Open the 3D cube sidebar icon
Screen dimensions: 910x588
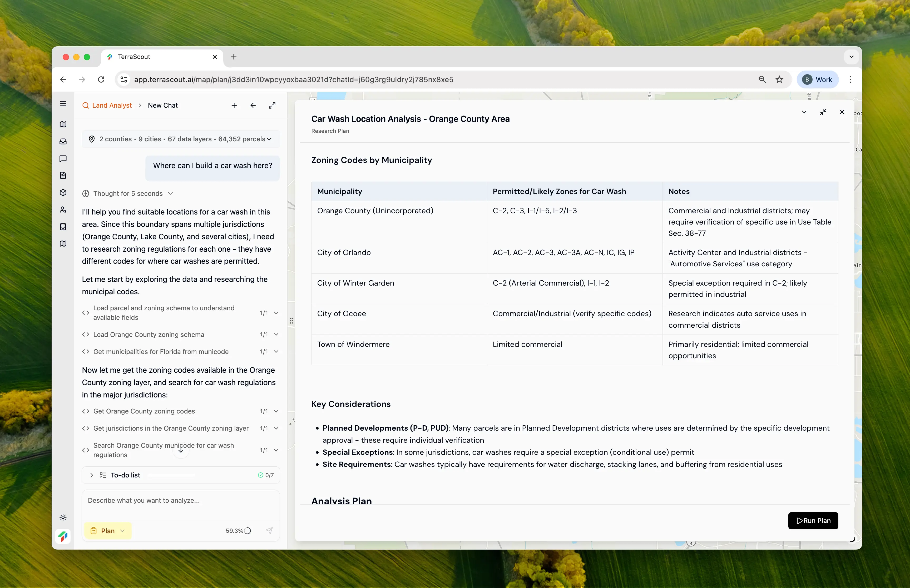[x=63, y=192]
